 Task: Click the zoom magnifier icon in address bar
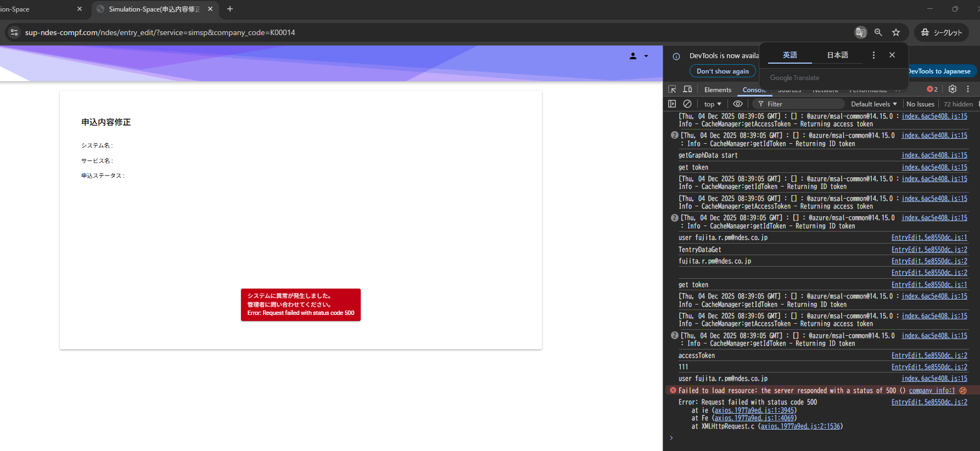point(878,32)
